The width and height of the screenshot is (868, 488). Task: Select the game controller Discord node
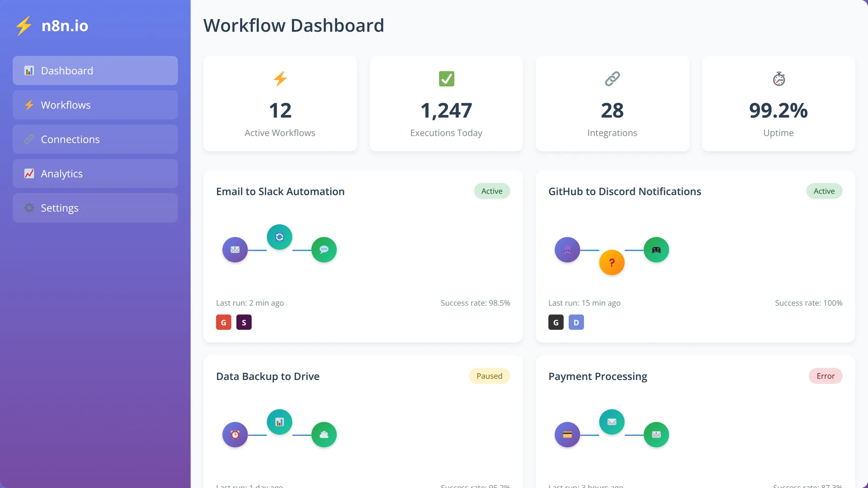click(x=656, y=250)
